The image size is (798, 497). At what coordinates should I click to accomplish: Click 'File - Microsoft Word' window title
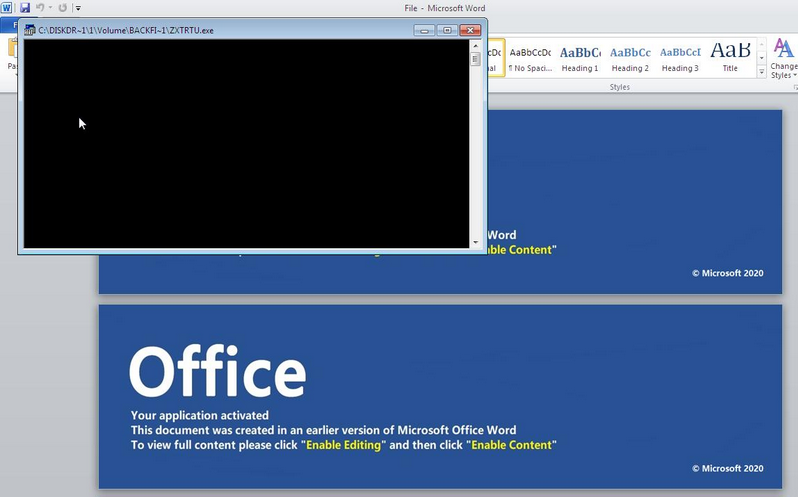click(445, 8)
